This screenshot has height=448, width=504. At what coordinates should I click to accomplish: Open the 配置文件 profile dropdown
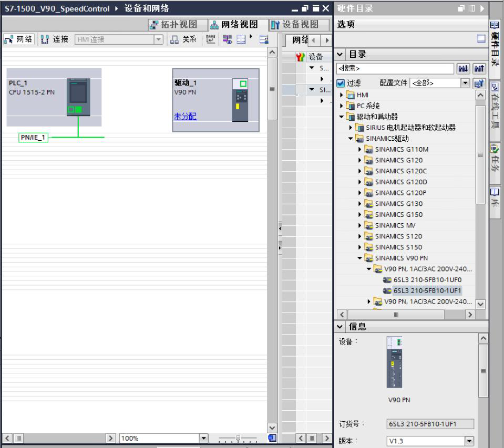coord(465,83)
